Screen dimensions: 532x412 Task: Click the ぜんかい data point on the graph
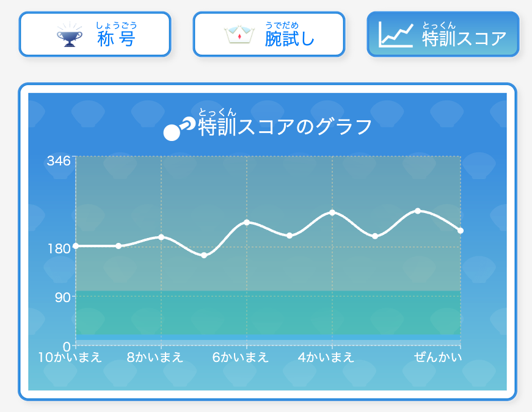pyautogui.click(x=461, y=231)
